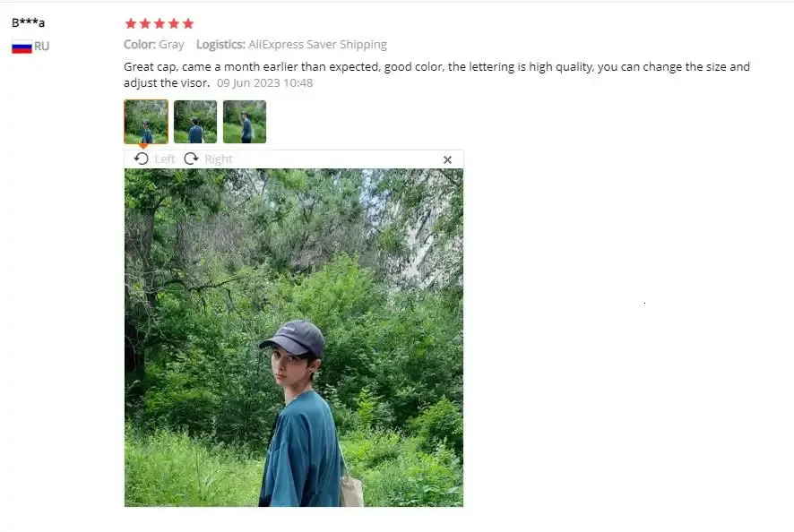Screen dimensions: 794x532
Task: Click reviewer name B***a
Action: 29,22
